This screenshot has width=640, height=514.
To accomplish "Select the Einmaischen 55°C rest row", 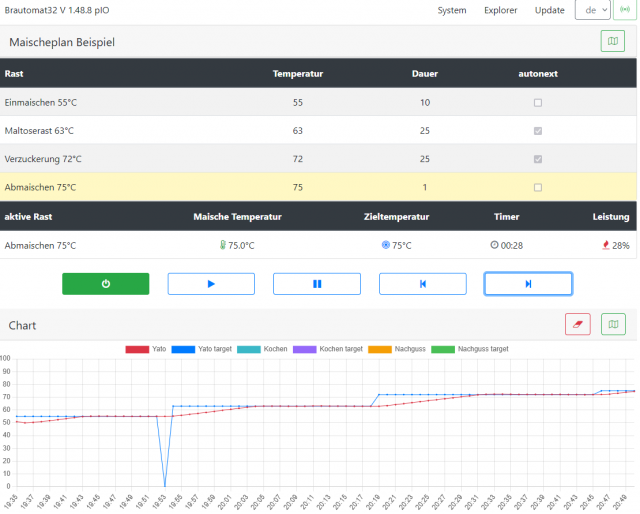I will (318, 102).
